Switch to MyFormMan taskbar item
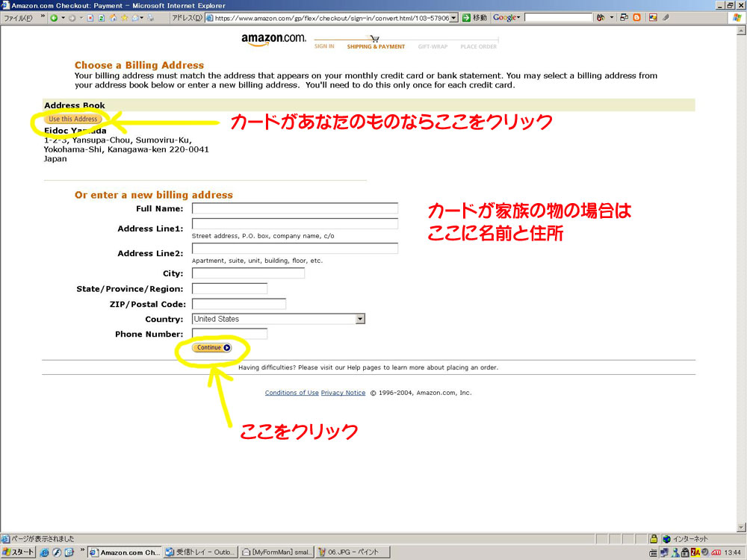The height and width of the screenshot is (560, 747). (x=276, y=553)
